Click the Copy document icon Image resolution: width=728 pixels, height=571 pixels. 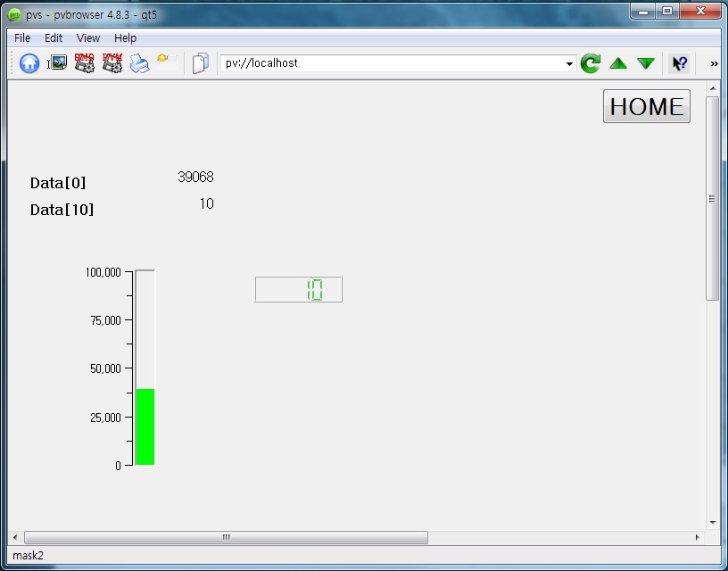tap(199, 62)
